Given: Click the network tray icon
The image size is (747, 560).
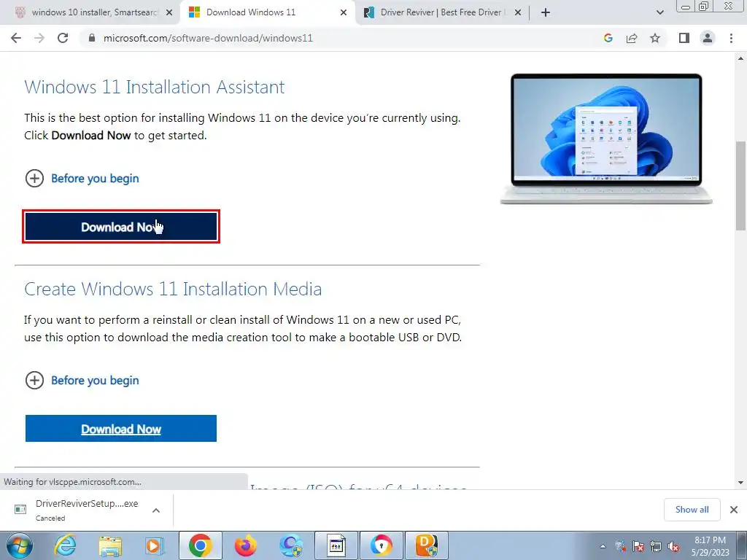Looking at the screenshot, I should point(656,546).
